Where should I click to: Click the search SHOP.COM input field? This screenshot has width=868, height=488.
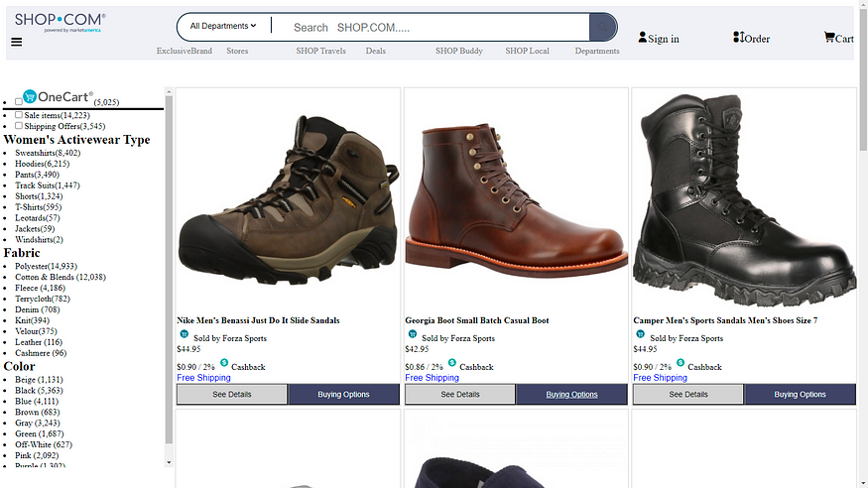pyautogui.click(x=432, y=28)
